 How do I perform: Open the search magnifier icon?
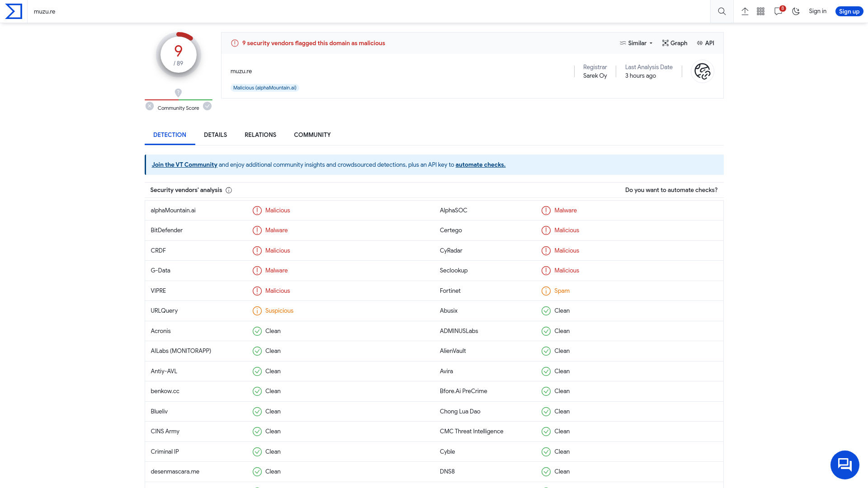pos(722,11)
